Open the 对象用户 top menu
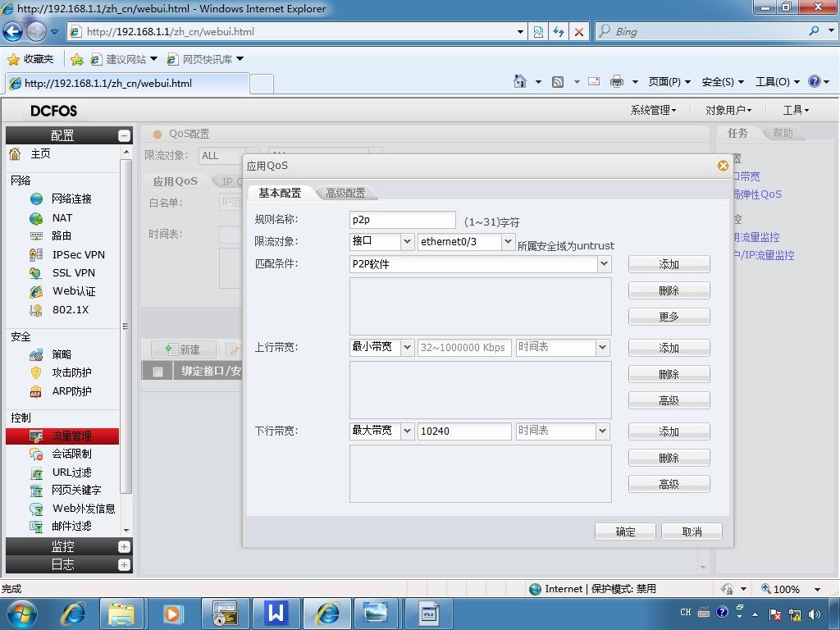 pyautogui.click(x=728, y=111)
